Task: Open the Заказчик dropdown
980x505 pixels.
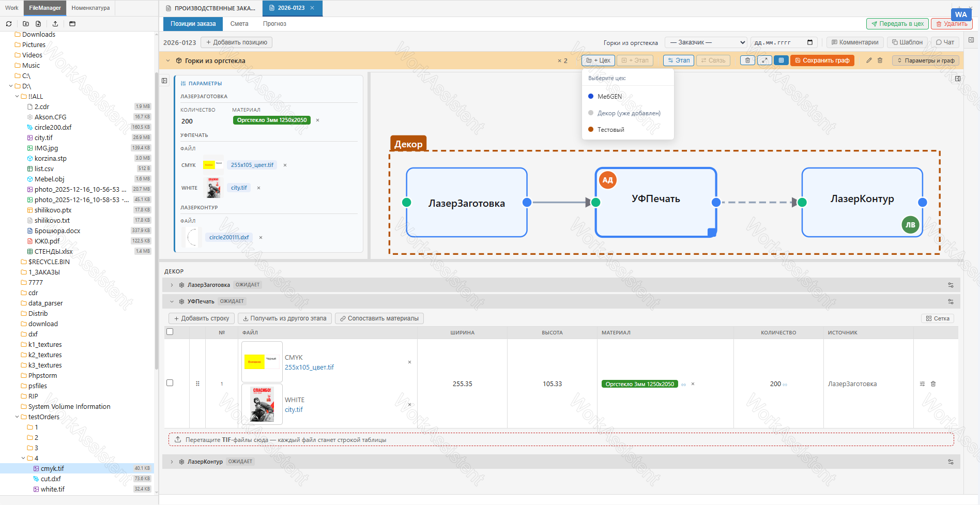Action: pos(706,42)
